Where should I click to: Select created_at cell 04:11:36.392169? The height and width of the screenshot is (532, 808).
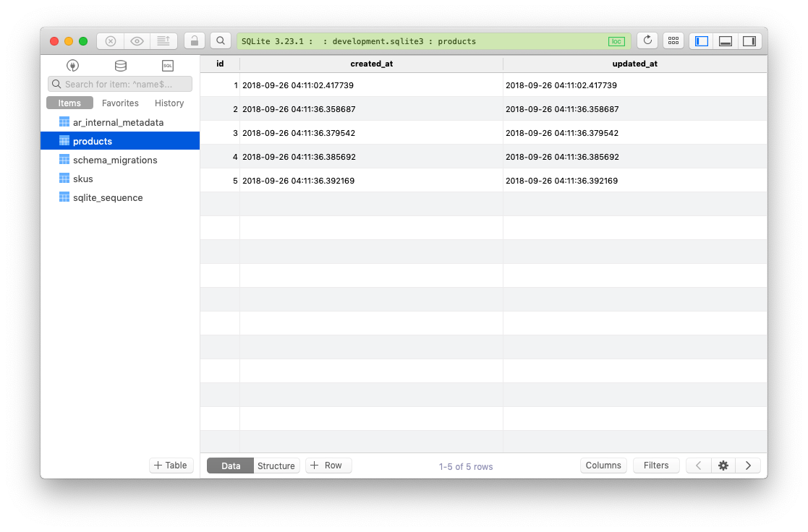(x=372, y=180)
